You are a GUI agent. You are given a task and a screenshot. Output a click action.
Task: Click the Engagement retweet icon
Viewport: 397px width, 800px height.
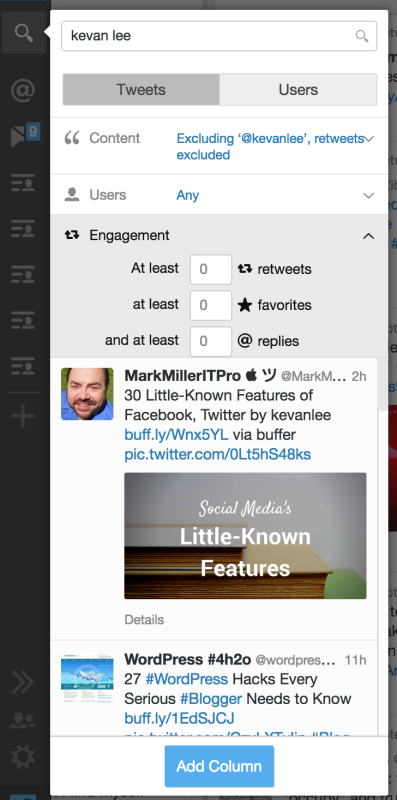coord(72,235)
